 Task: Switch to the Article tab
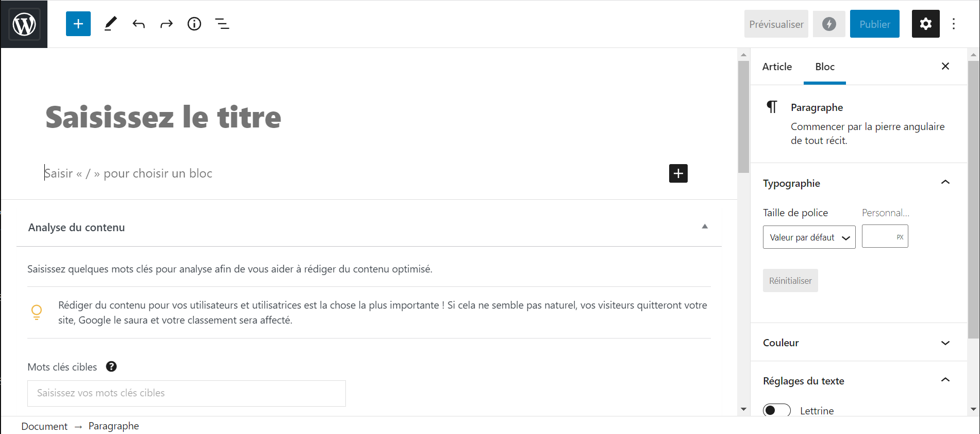tap(777, 67)
